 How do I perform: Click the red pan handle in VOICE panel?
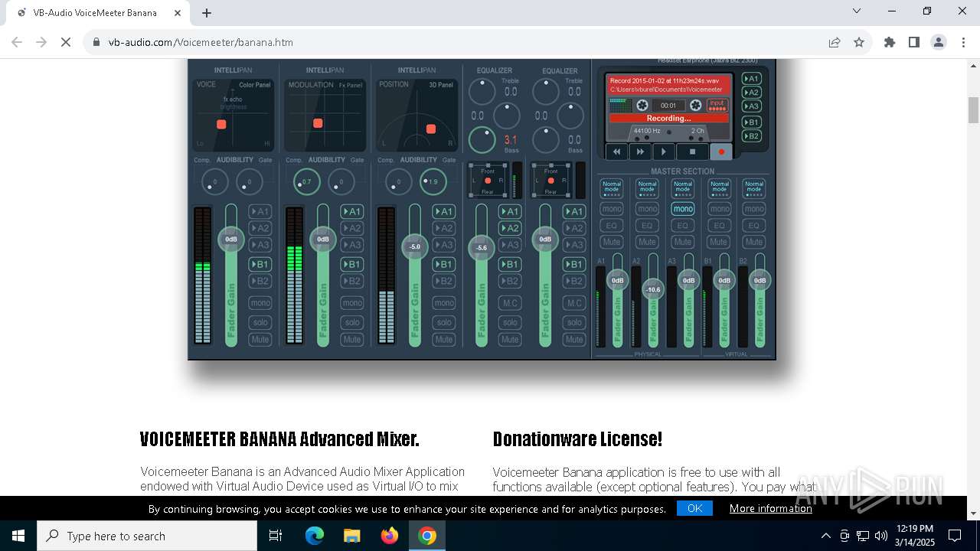[221, 124]
